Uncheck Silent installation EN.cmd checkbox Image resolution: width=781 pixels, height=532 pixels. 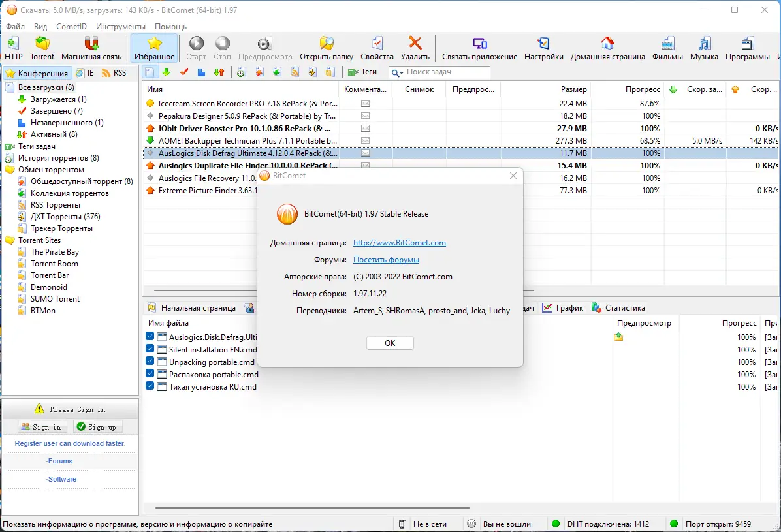coord(150,349)
